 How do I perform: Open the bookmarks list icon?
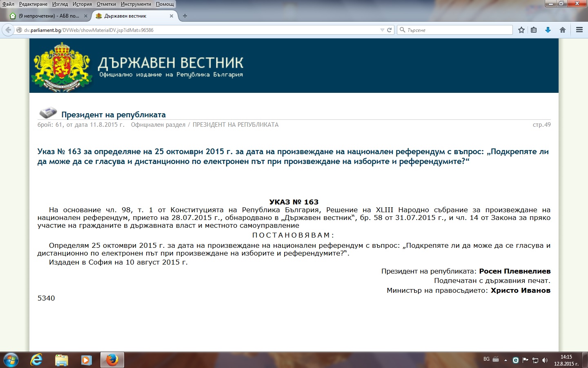click(534, 30)
